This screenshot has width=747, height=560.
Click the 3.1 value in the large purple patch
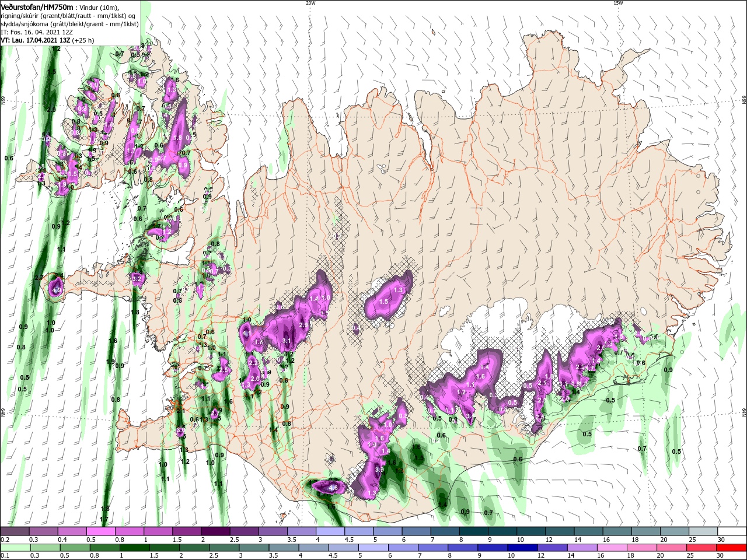[287, 341]
